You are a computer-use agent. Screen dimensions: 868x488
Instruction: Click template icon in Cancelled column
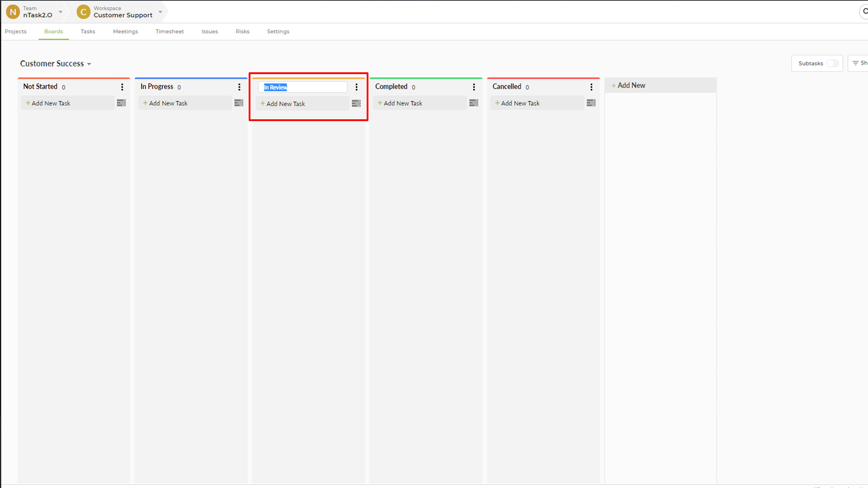coord(591,103)
